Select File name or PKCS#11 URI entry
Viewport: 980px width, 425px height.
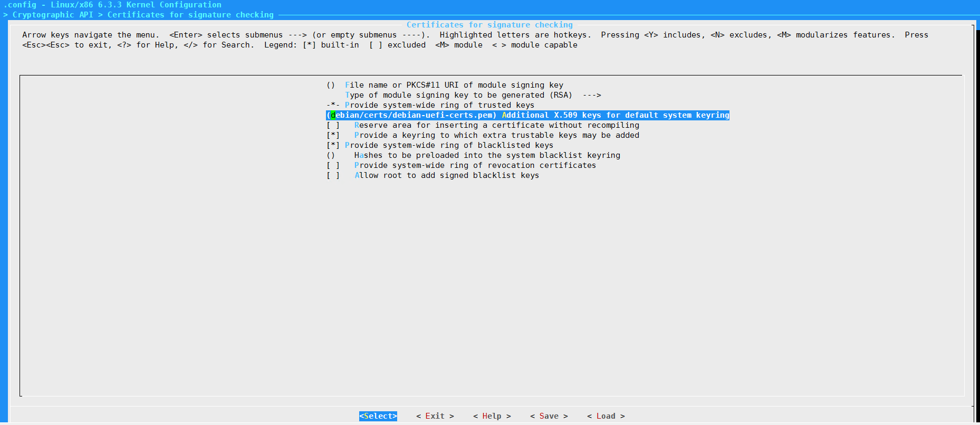point(454,85)
